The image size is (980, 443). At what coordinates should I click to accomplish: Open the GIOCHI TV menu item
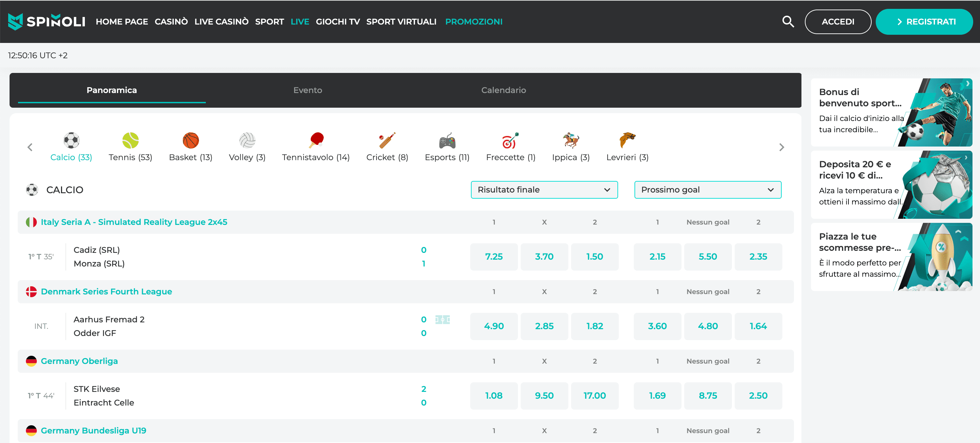337,22
